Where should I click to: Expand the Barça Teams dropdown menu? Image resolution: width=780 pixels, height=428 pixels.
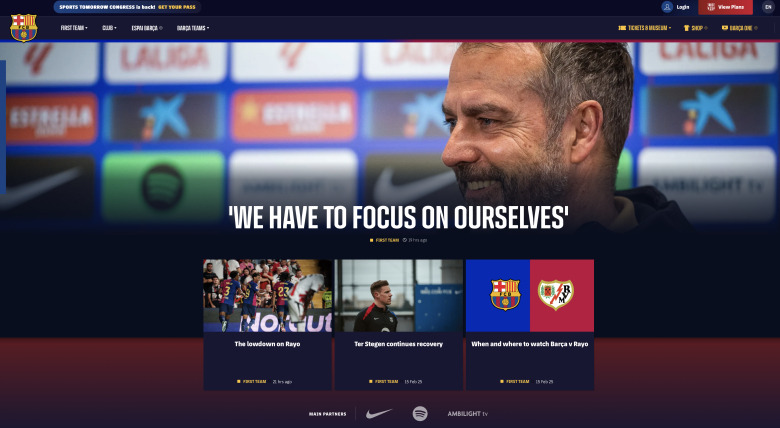pos(193,28)
